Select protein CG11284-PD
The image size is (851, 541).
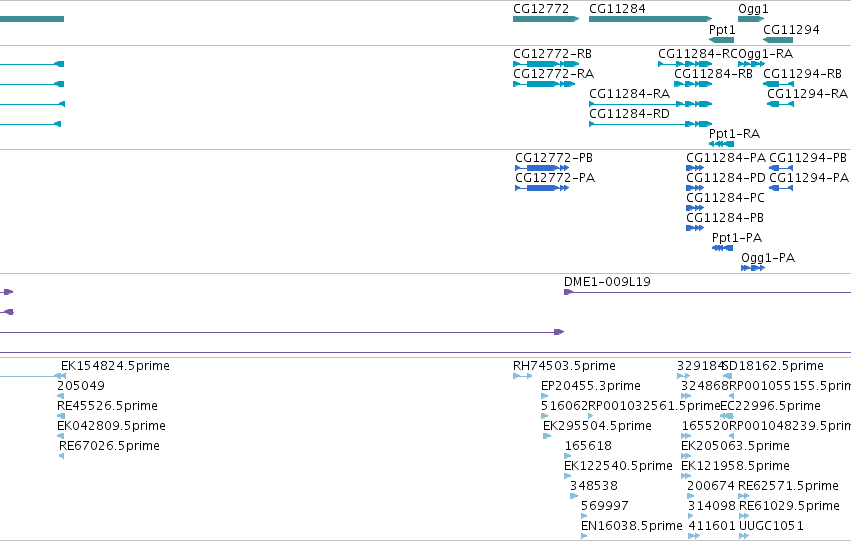coord(695,188)
